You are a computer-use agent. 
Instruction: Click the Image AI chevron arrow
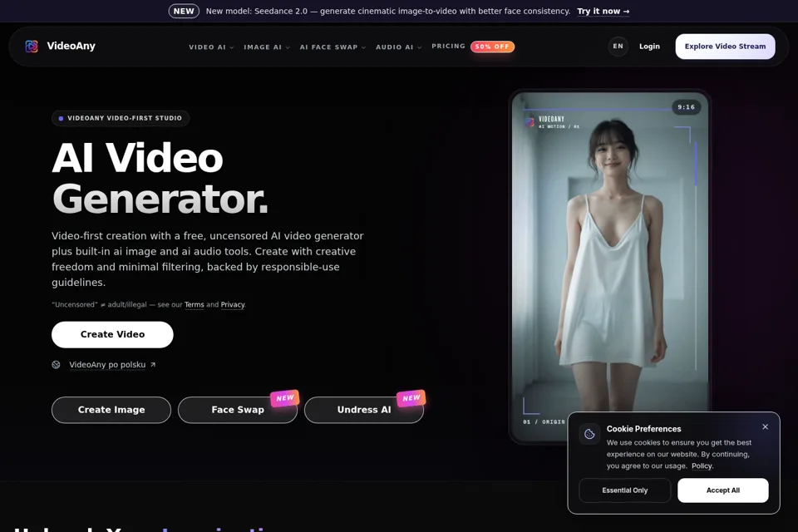click(288, 47)
